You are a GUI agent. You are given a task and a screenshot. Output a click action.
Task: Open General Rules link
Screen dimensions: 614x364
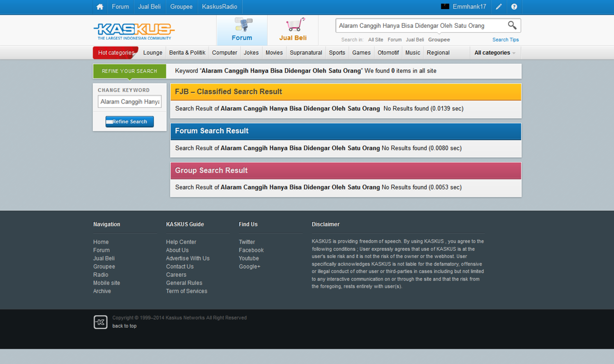coord(184,283)
